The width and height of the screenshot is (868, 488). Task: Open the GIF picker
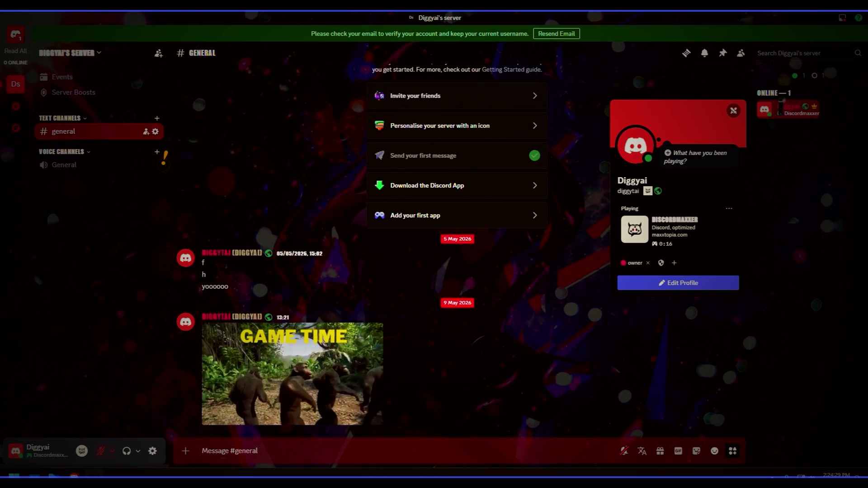pyautogui.click(x=678, y=451)
